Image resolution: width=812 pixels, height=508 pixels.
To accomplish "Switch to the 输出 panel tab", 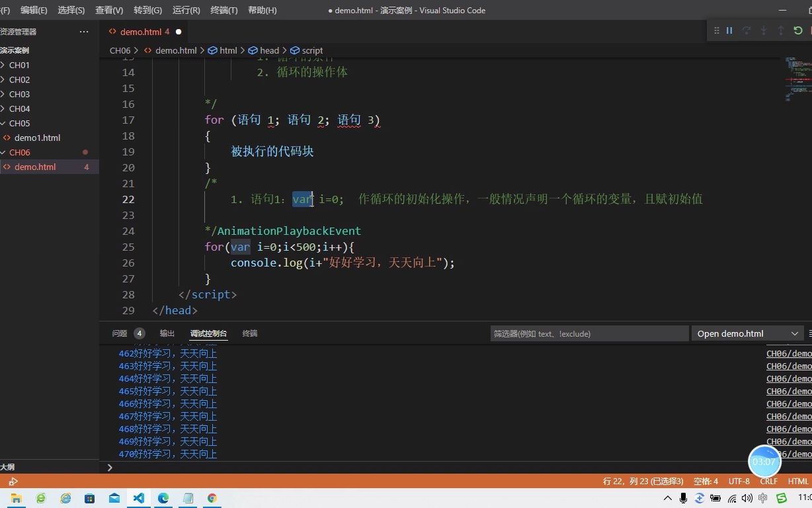I will coord(167,333).
